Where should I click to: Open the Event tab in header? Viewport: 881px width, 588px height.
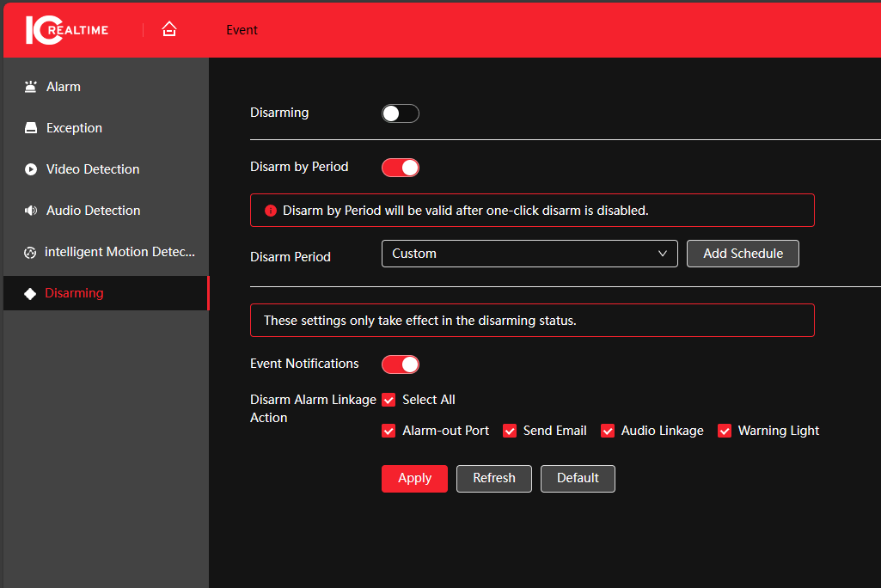coord(242,30)
